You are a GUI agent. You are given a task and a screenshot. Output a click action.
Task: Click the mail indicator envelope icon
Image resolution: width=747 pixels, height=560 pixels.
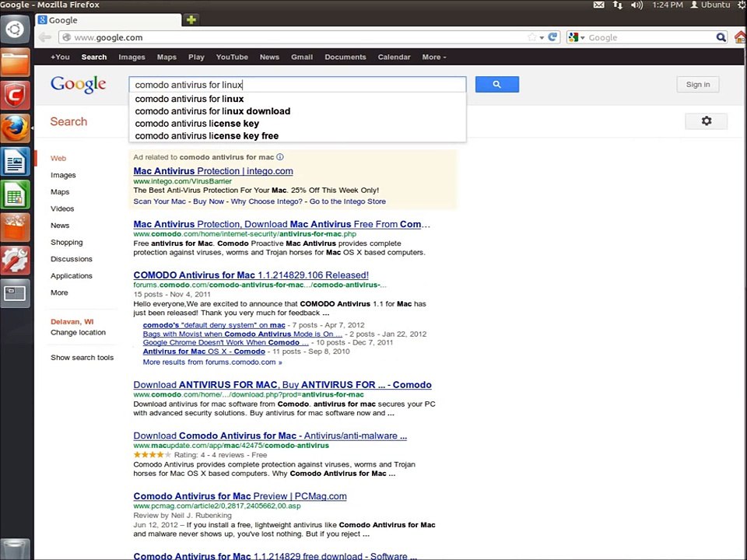[x=598, y=5]
